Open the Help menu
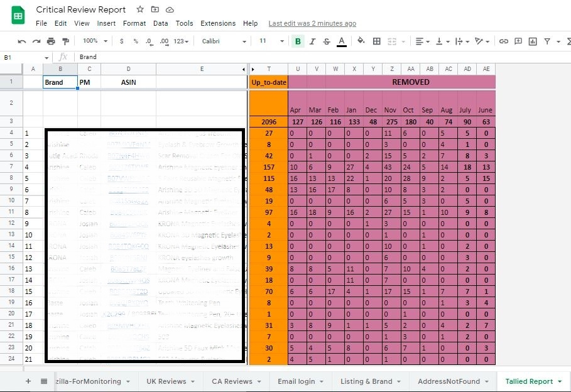Screen dimensions: 571x392 (x=250, y=23)
